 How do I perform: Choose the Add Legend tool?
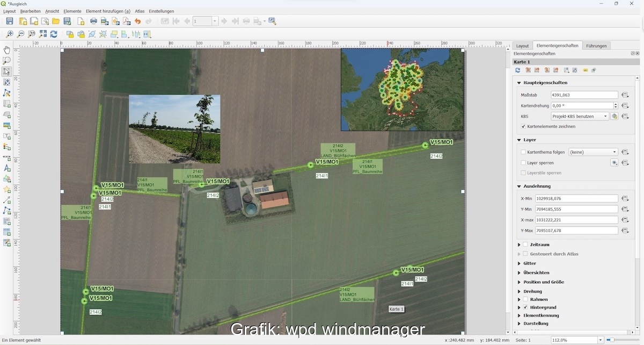click(x=7, y=147)
